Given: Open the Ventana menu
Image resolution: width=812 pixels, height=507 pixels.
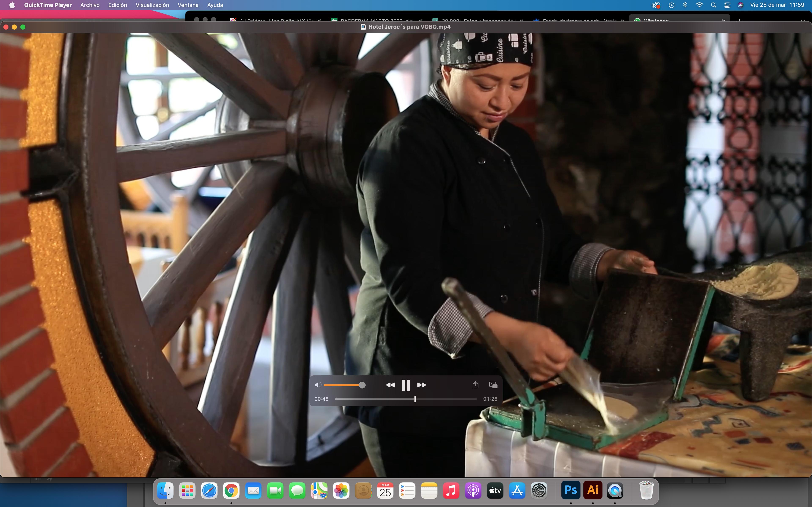Looking at the screenshot, I should tap(188, 5).
